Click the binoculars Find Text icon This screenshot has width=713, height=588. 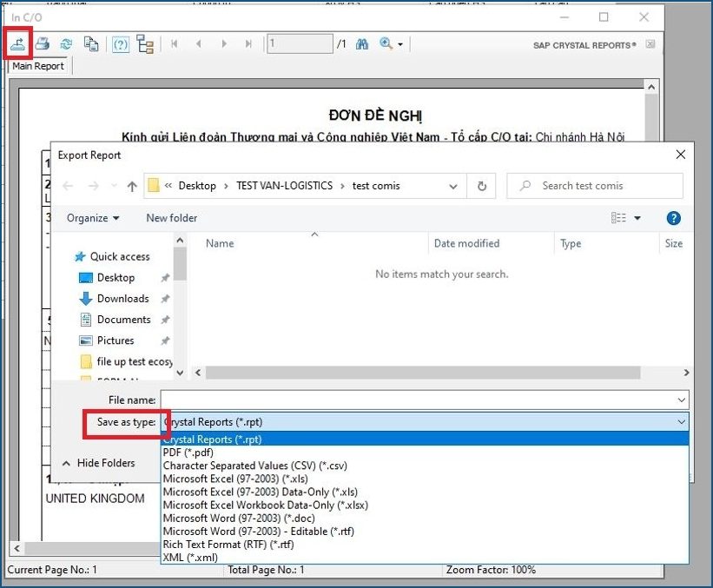pos(362,43)
